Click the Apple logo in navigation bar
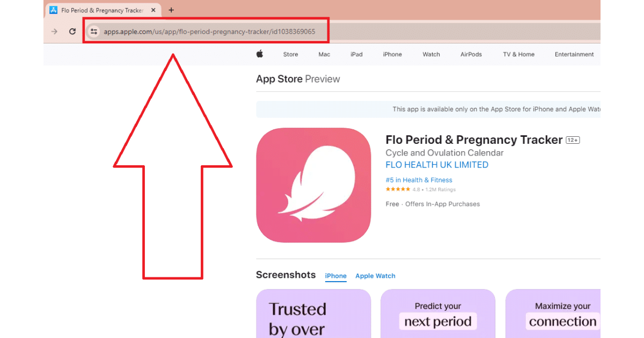 pyautogui.click(x=260, y=54)
